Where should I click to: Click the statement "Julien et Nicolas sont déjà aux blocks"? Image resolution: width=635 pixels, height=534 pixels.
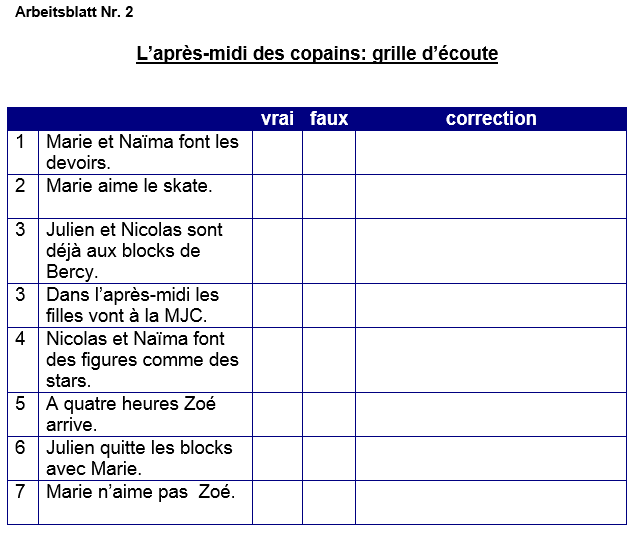click(134, 250)
